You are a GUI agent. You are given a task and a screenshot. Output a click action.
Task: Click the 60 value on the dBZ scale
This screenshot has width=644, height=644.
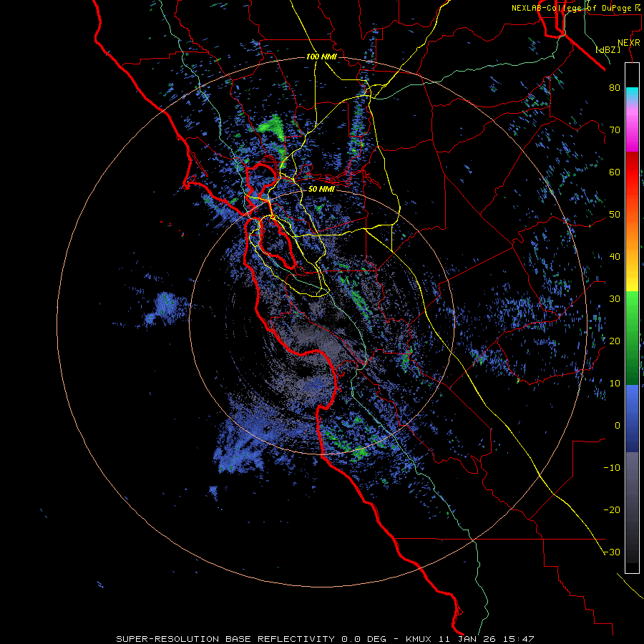(x=615, y=172)
